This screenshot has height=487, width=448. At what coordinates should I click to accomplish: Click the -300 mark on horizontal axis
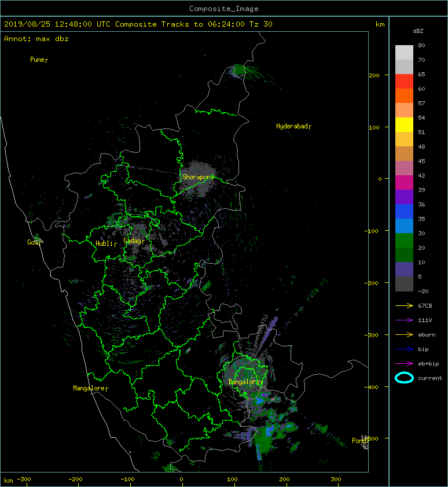(x=24, y=479)
